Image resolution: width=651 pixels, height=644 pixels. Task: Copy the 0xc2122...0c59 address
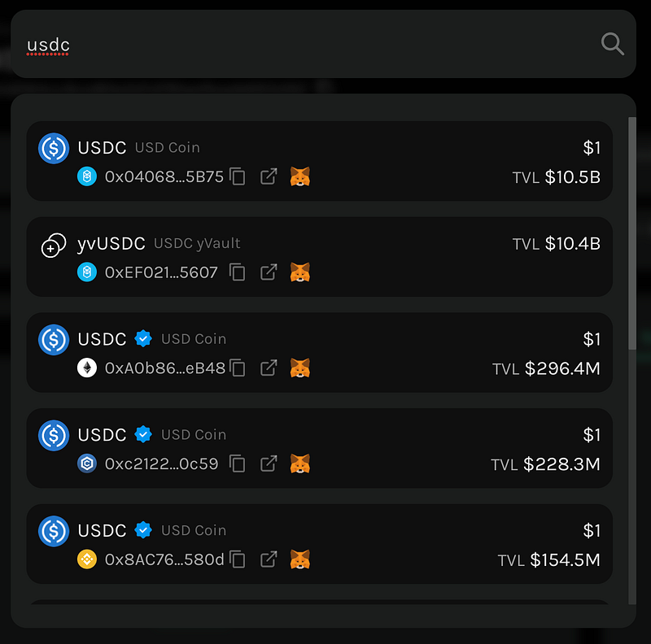[237, 463]
